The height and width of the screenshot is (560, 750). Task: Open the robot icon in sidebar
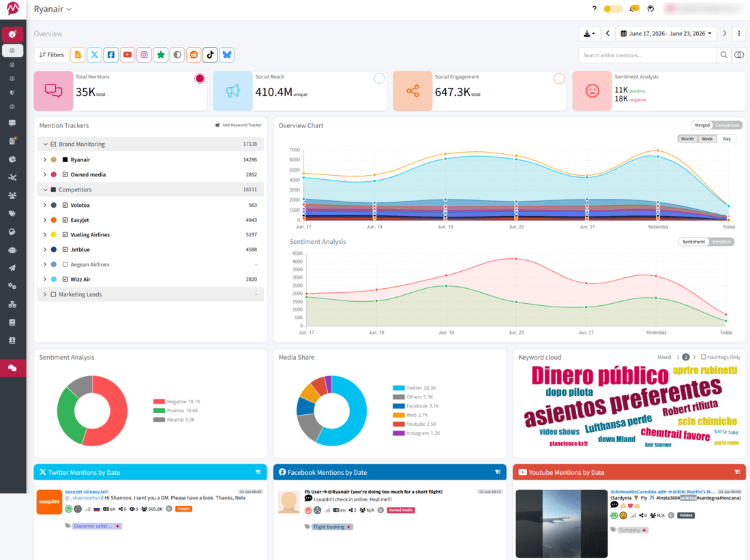pyautogui.click(x=12, y=249)
